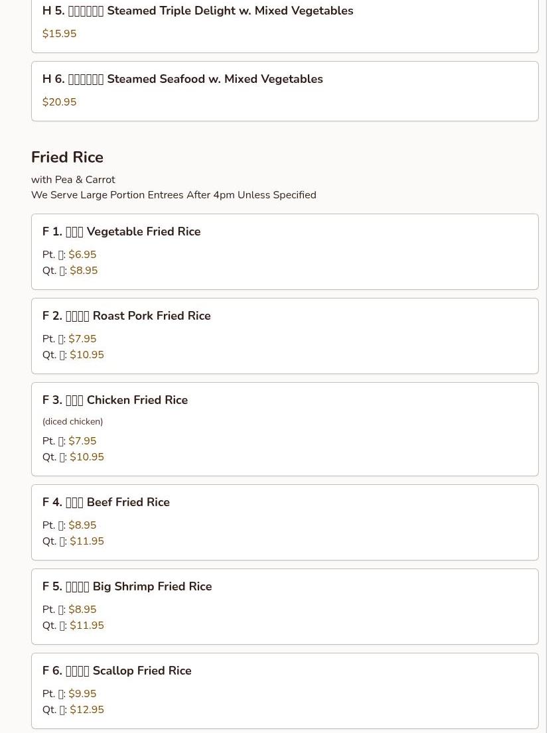The image size is (560, 733).
Task: Click the $15.95 Steamed Triple Delight price
Action: (x=60, y=34)
